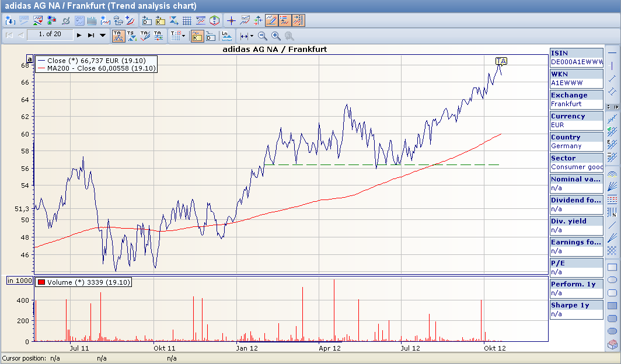Click the zoom in magnifier icon

click(x=276, y=36)
